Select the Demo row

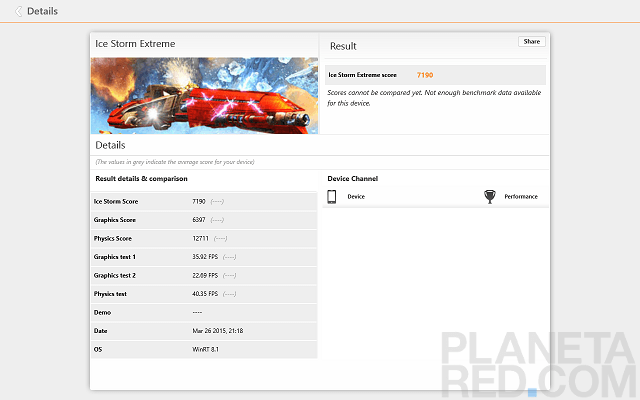click(204, 312)
